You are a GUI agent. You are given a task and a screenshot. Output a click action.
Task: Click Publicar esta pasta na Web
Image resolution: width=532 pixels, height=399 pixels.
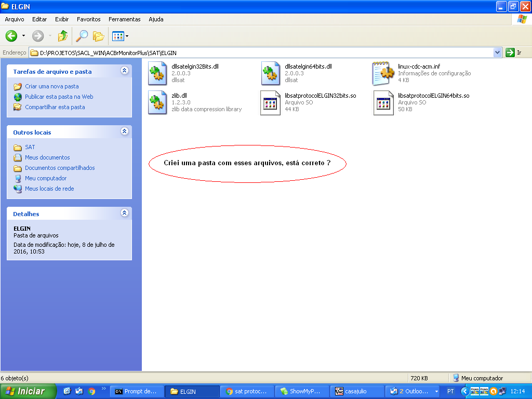(59, 97)
